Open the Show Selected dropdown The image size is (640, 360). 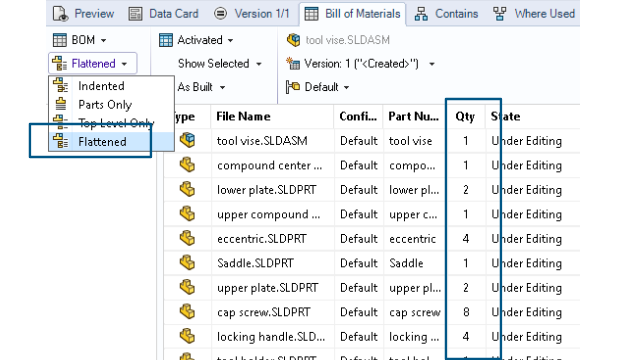[x=219, y=64]
